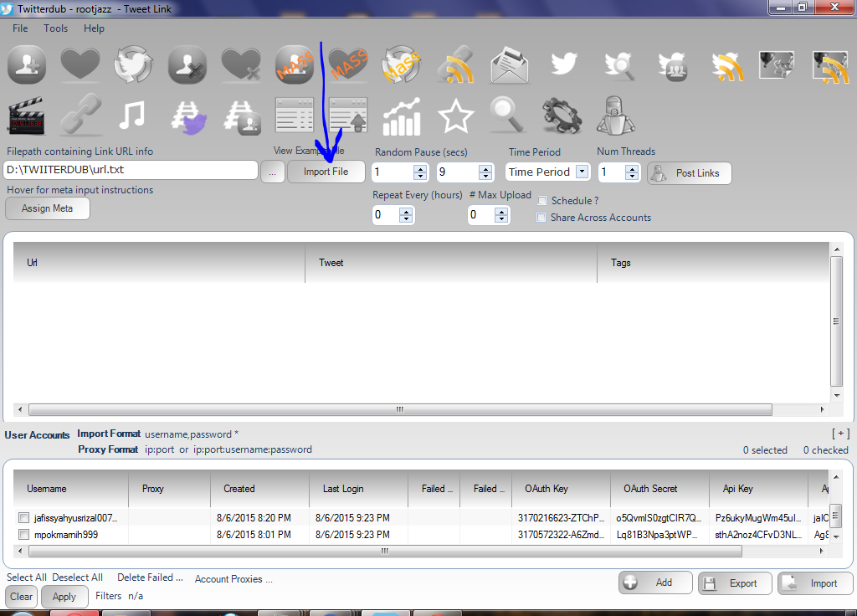Screen dimensions: 857x616
Task: Open the Retweet tool icon
Action: [x=133, y=65]
